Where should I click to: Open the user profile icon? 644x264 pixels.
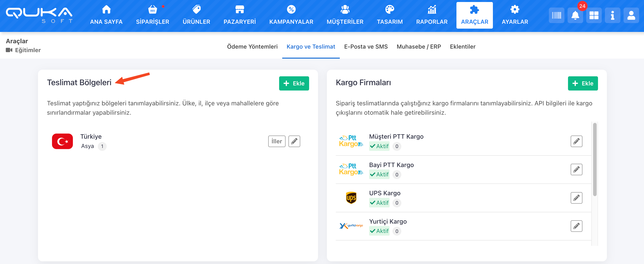(x=631, y=16)
